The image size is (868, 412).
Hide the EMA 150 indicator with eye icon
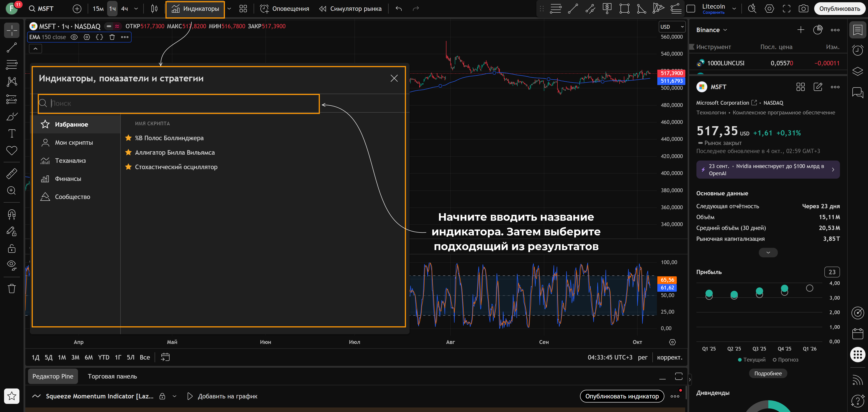pyautogui.click(x=74, y=37)
